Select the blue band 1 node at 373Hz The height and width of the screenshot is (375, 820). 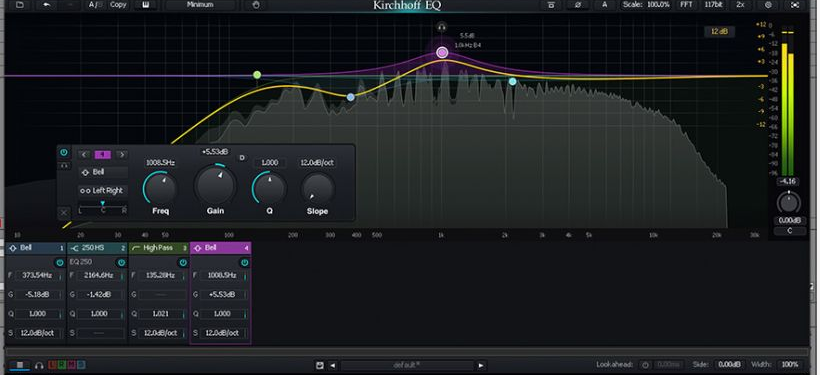351,97
